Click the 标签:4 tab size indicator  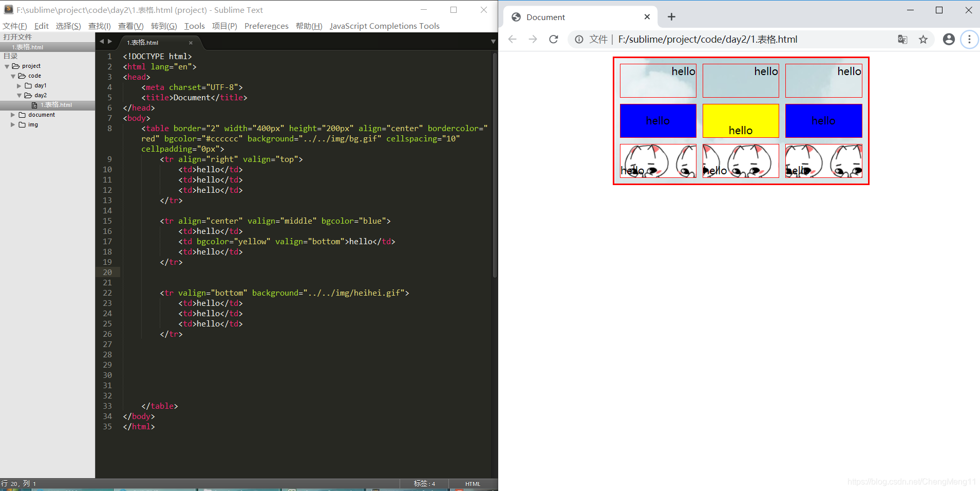tap(424, 484)
